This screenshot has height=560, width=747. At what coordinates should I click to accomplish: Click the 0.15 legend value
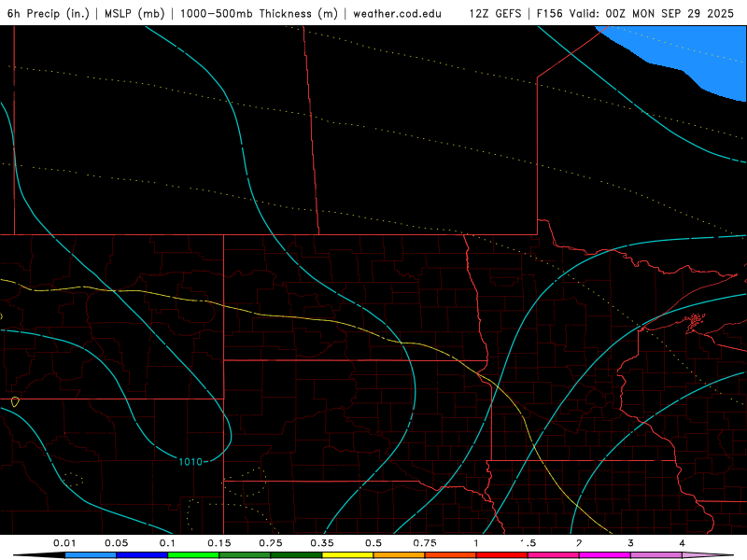click(x=219, y=543)
